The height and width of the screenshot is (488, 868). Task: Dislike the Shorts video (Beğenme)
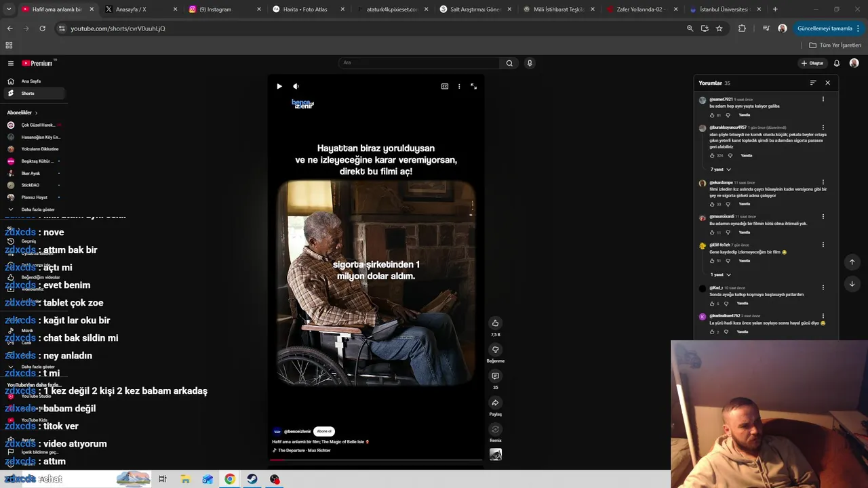[x=495, y=350]
